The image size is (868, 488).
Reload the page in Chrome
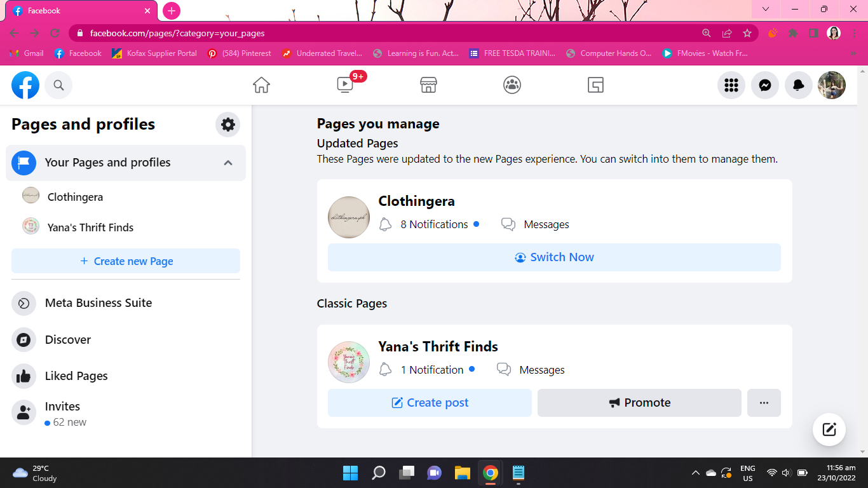tap(55, 33)
